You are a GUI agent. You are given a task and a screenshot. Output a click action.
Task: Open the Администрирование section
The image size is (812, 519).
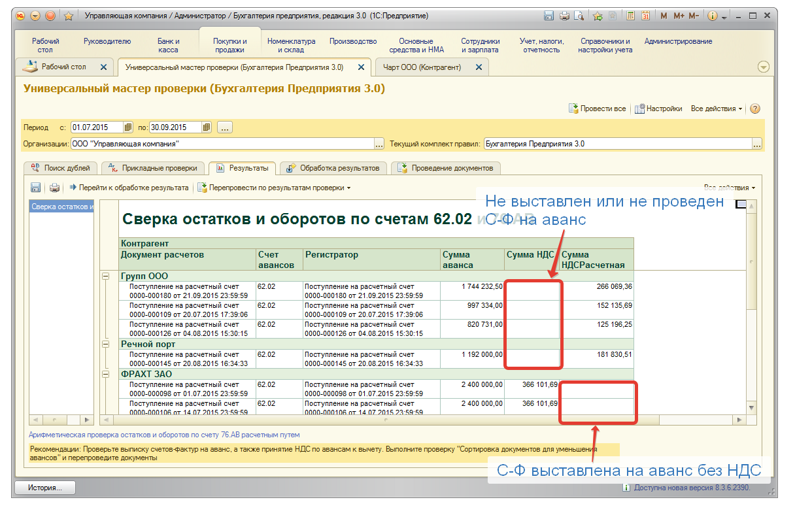point(678,41)
